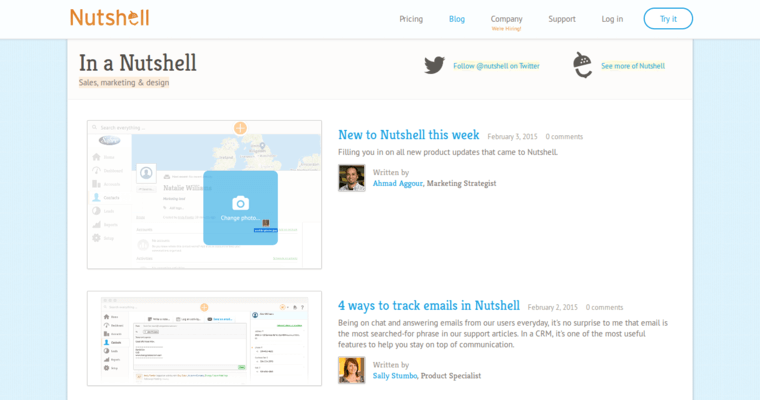Open the email tracking post thumbnail
The width and height of the screenshot is (760, 400).
click(x=204, y=338)
